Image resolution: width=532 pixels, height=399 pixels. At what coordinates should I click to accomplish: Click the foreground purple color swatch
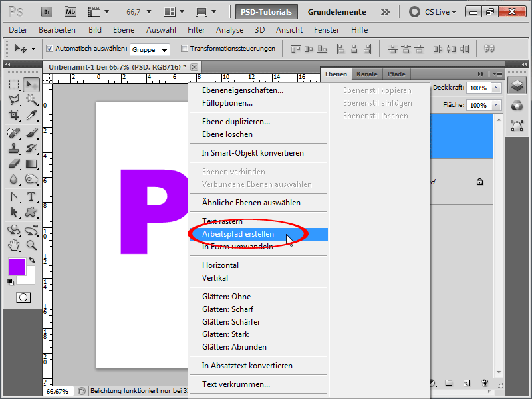tap(17, 267)
